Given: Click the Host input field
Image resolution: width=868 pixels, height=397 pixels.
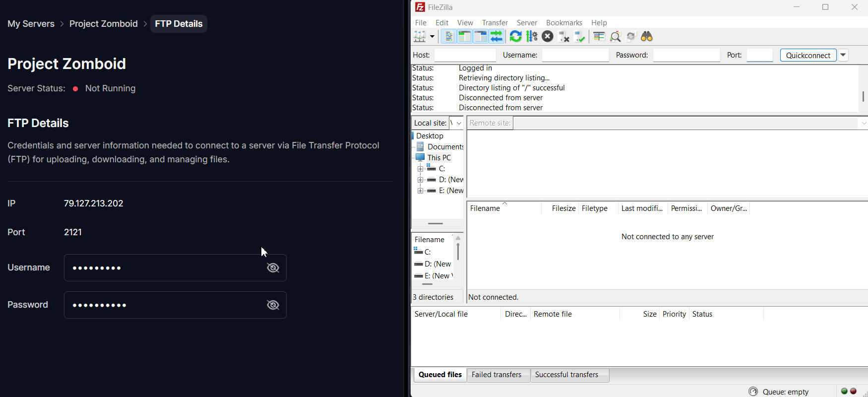Looking at the screenshot, I should [x=465, y=55].
